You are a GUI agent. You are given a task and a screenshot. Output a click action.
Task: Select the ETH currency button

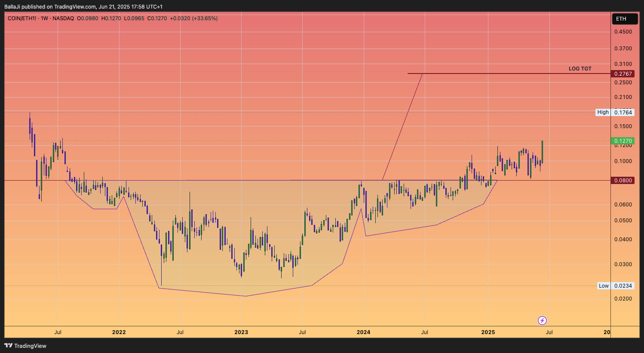pyautogui.click(x=625, y=19)
